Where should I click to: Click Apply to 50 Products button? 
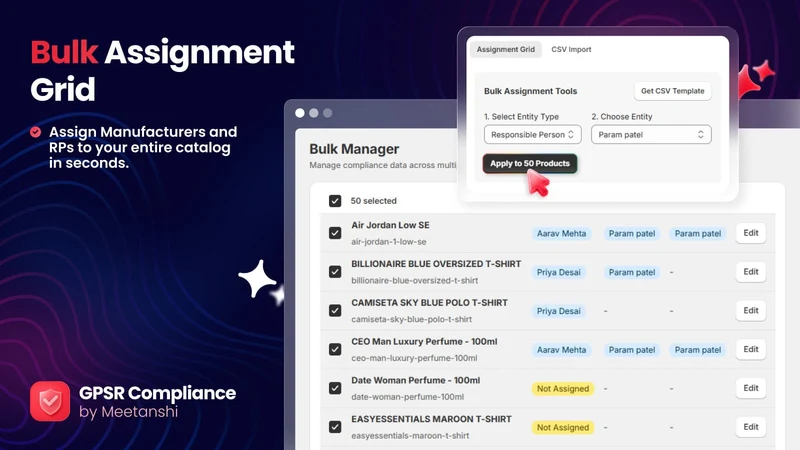(x=530, y=163)
